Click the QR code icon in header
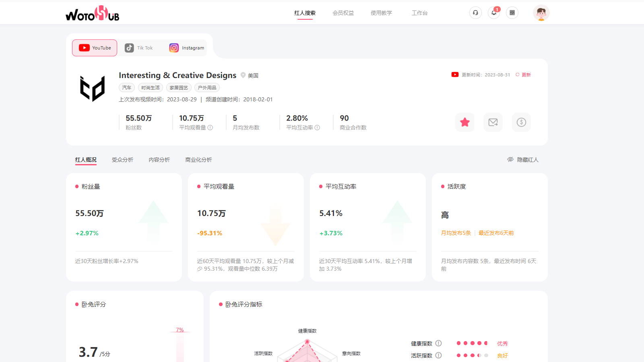Viewport: 644px width, 362px height. (512, 13)
